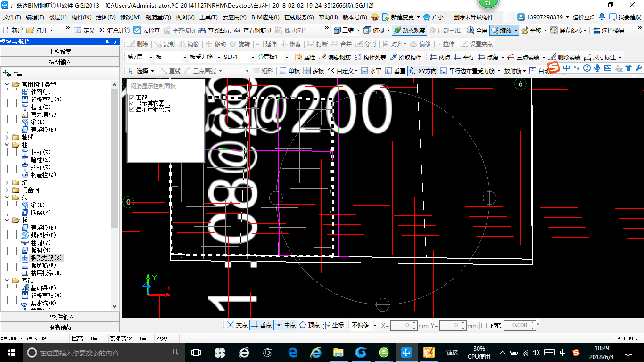644x362 pixels.
Task: Click the 绘图输入 button
Action: tap(60, 62)
